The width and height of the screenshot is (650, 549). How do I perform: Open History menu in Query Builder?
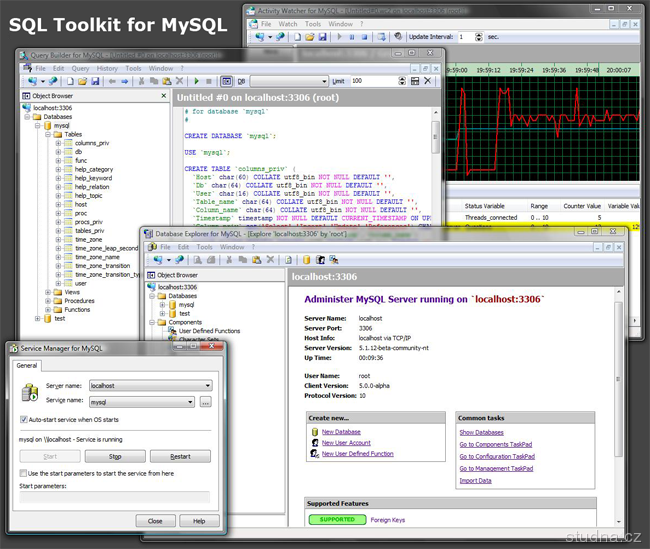pyautogui.click(x=107, y=68)
